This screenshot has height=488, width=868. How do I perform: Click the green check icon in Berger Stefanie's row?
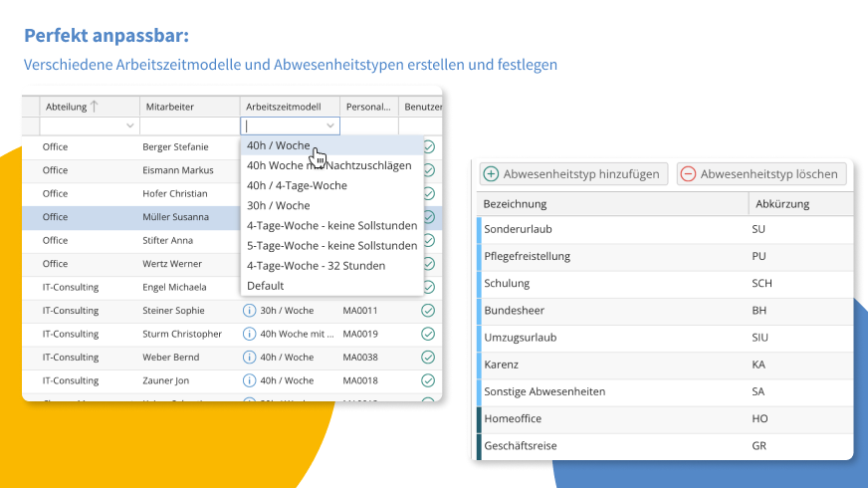tap(428, 146)
